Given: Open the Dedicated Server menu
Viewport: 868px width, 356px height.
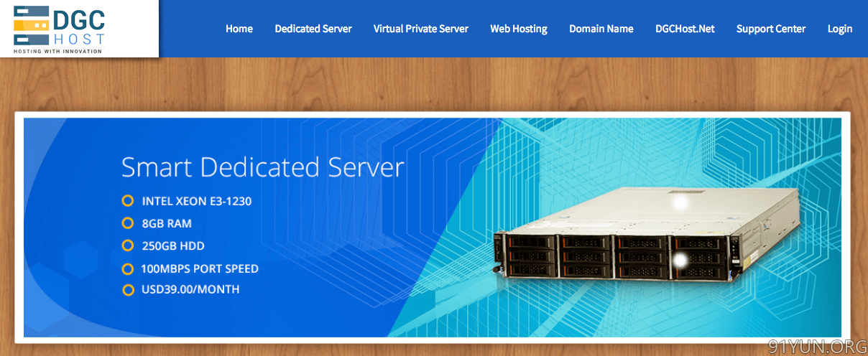Looking at the screenshot, I should [313, 29].
